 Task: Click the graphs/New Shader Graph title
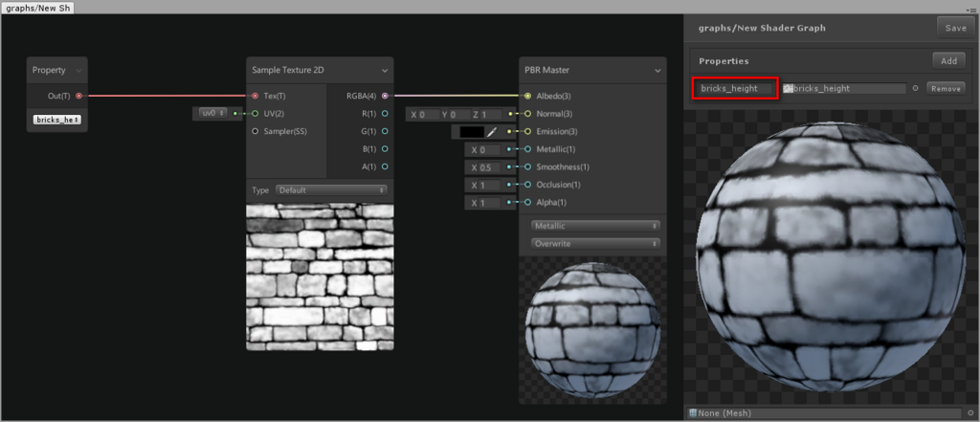(762, 28)
